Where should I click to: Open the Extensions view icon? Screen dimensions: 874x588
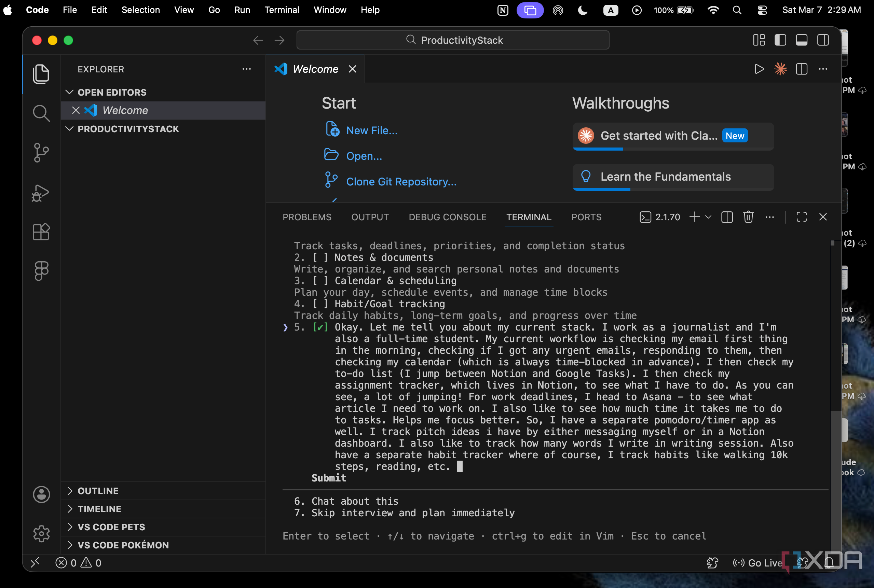coord(41,232)
